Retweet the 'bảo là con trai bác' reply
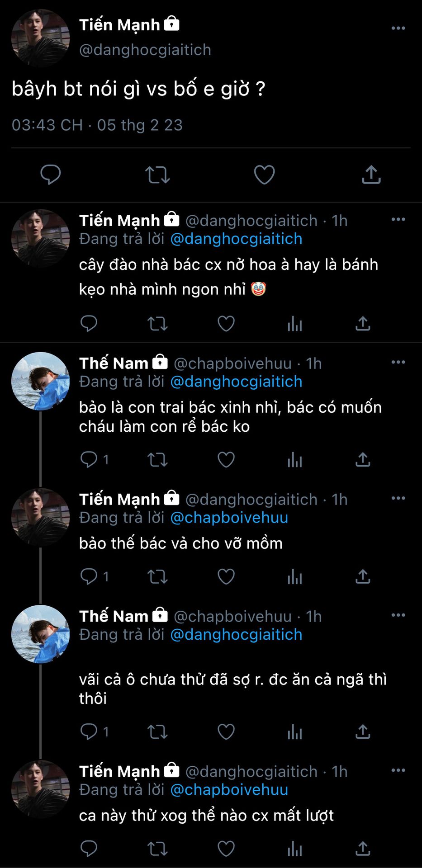 pos(157,460)
